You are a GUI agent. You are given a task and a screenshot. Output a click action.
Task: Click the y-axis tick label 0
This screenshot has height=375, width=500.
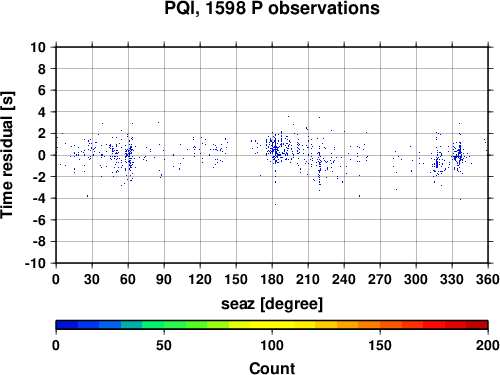[42, 155]
